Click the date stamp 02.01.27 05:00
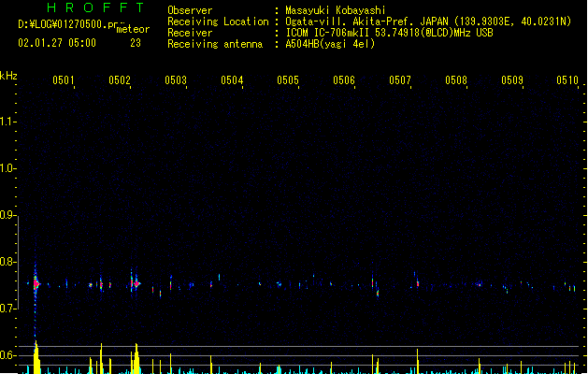Screen dimensions: 588x374 tap(57, 43)
